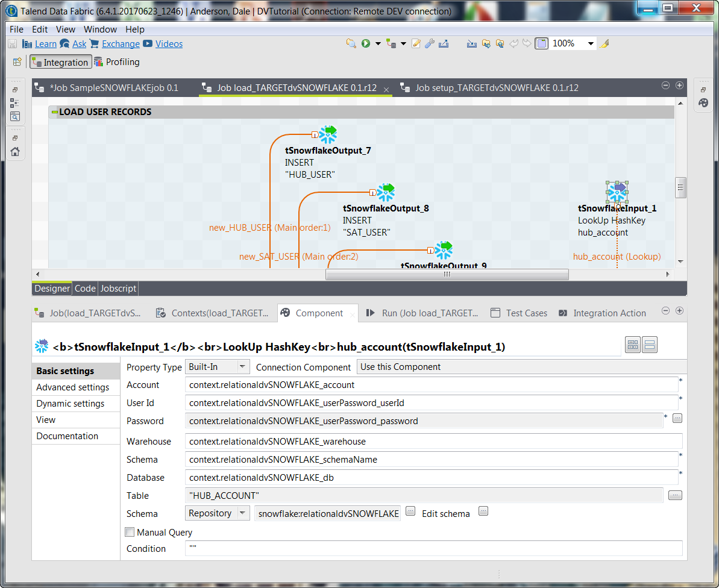Switch to the Jobscript tab
719x588 pixels.
(x=118, y=288)
